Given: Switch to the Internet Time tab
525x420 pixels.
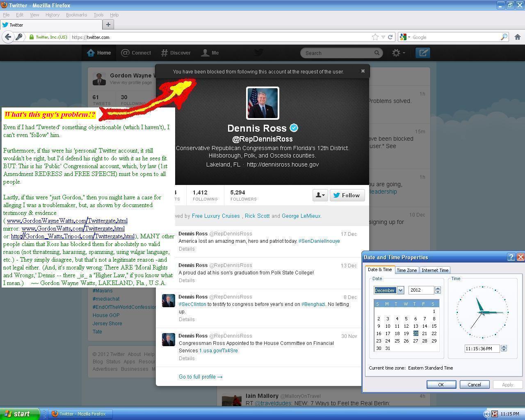Looking at the screenshot, I should click(435, 270).
